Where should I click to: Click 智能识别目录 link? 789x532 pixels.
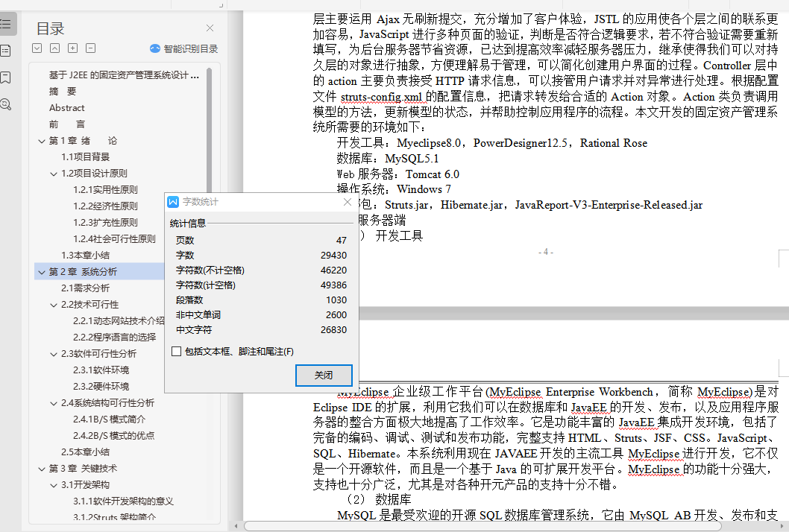point(191,48)
